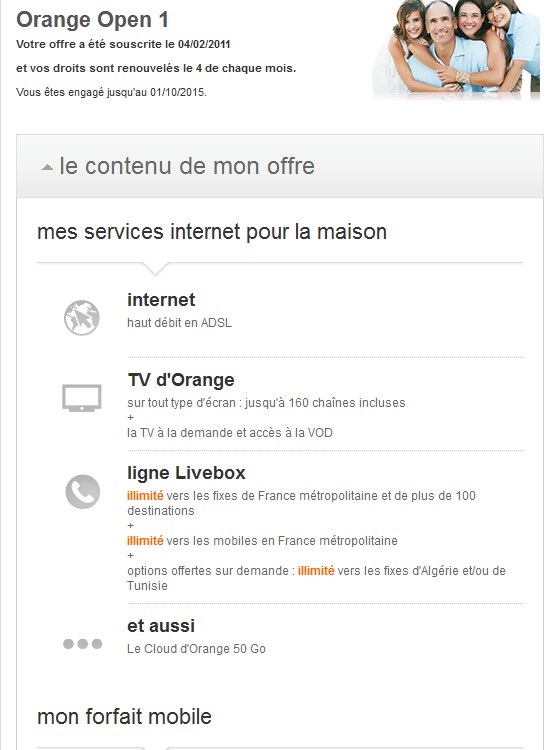Screen dimensions: 546x750
Task: Click la TV à la demande text
Action: [230, 433]
